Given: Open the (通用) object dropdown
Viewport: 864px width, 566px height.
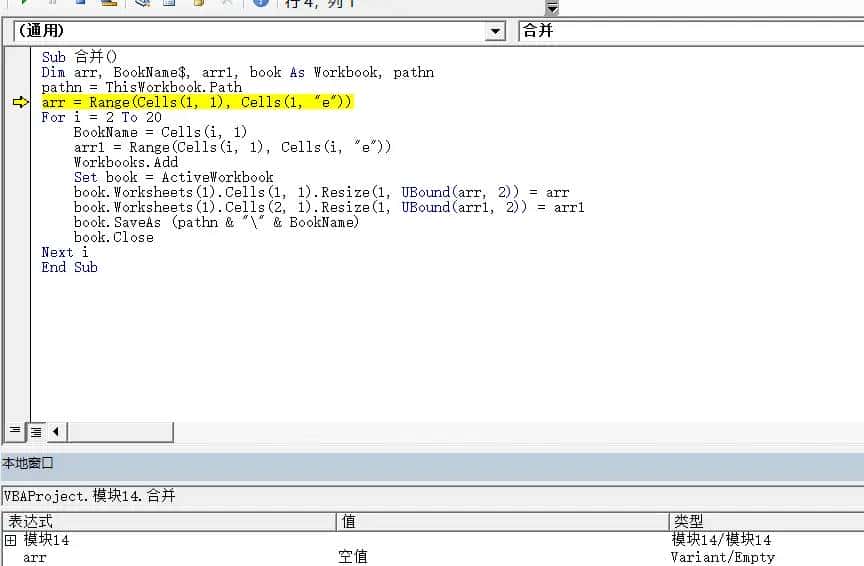Looking at the screenshot, I should tap(495, 32).
